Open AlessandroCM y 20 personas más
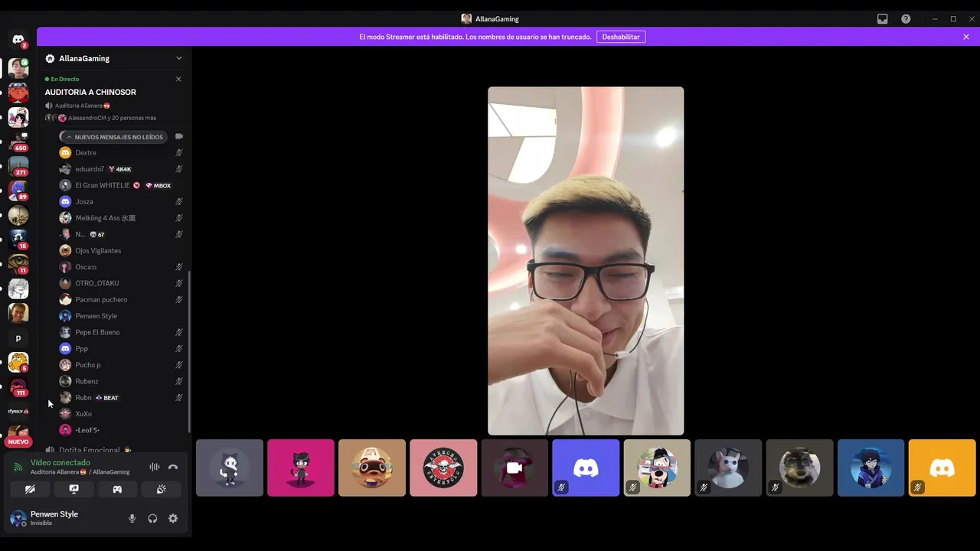Viewport: 980px width, 551px height. 112,118
